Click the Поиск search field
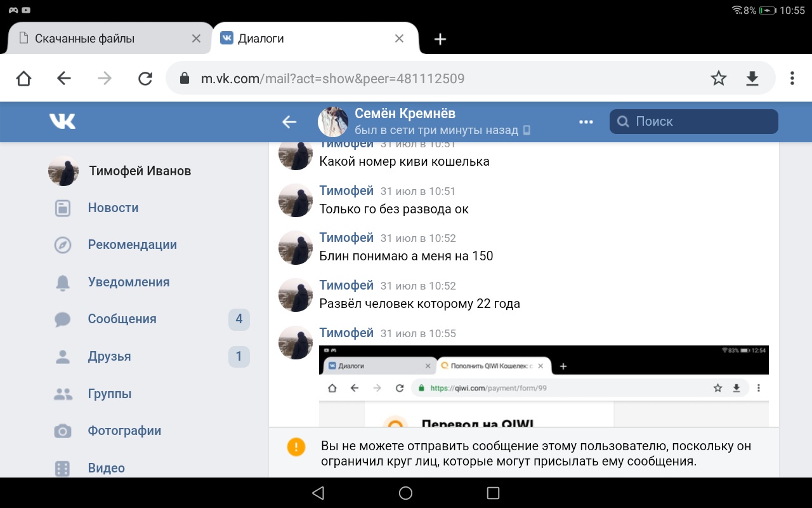 tap(694, 122)
